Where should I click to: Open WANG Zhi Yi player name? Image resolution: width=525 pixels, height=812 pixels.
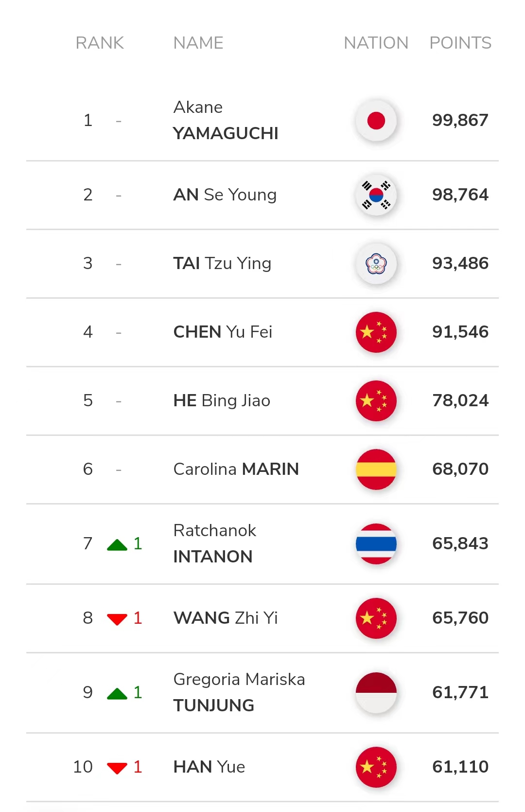click(226, 618)
